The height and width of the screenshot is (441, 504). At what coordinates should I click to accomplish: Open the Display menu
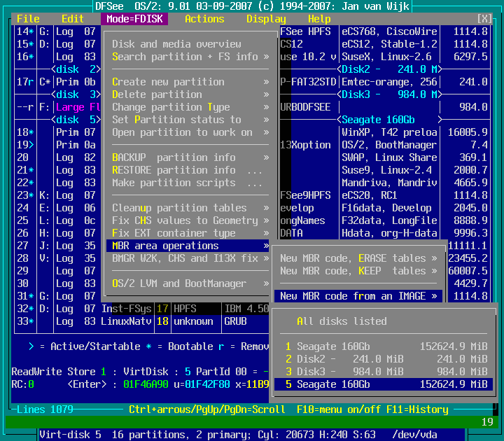[x=266, y=19]
